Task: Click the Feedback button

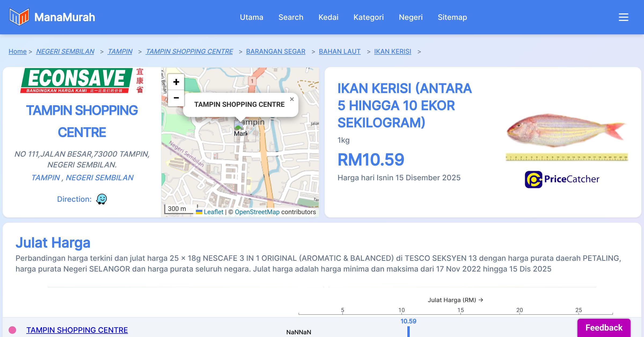Action: pos(604,328)
